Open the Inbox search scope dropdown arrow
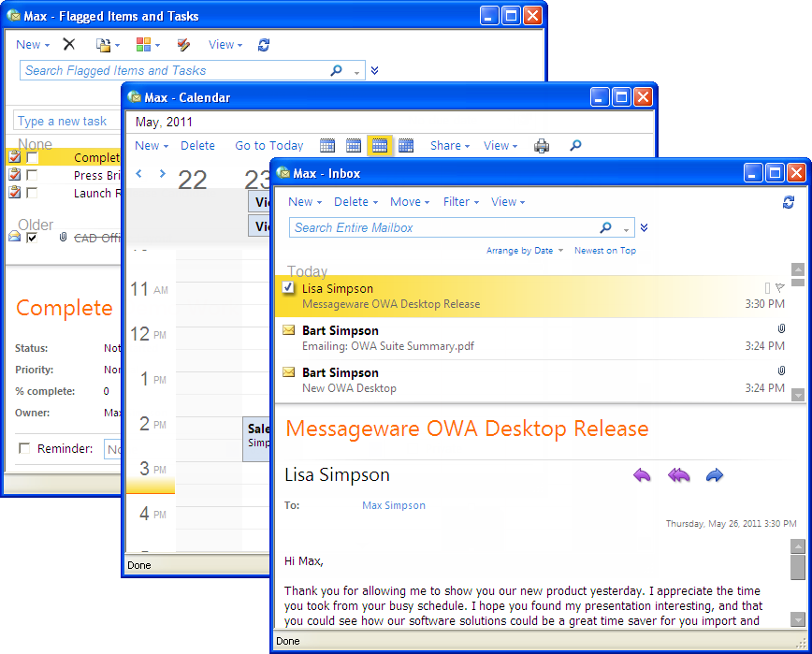812x654 pixels. coord(626,229)
